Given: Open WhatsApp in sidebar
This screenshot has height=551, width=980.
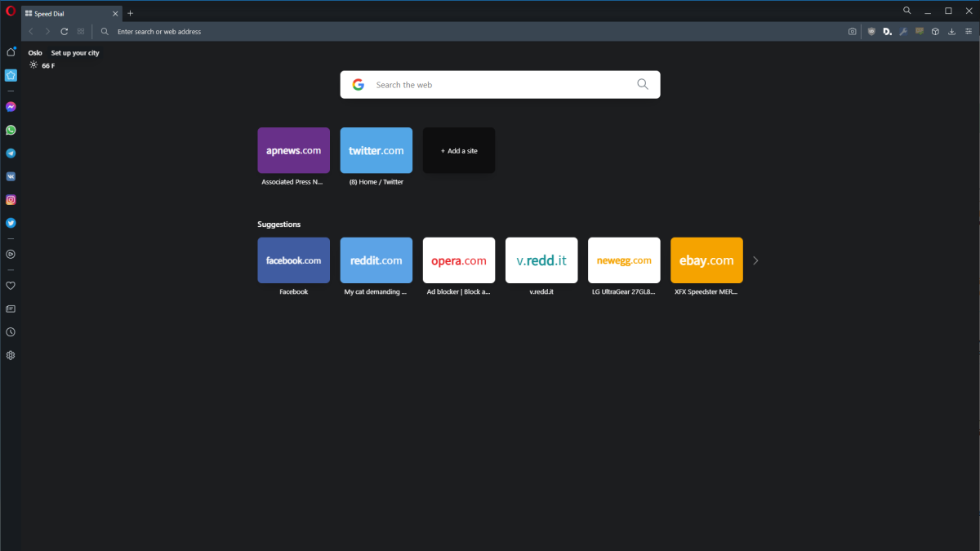Looking at the screenshot, I should [x=11, y=130].
